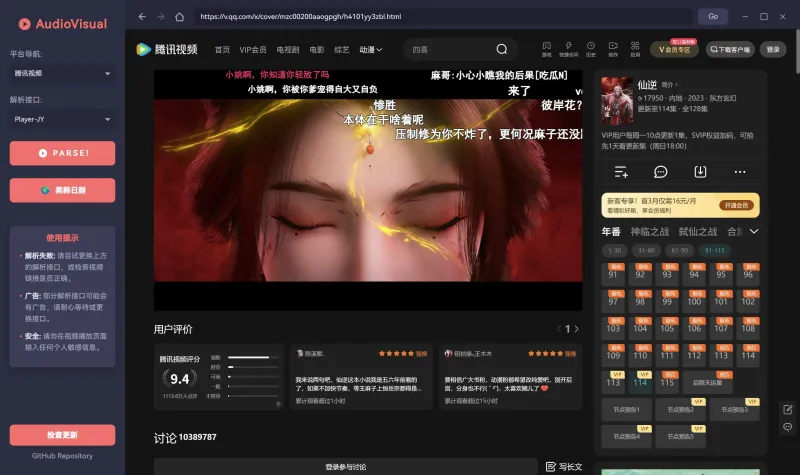Click the Tencent Video logo
Screen dimensions: 800x475
[167, 49]
